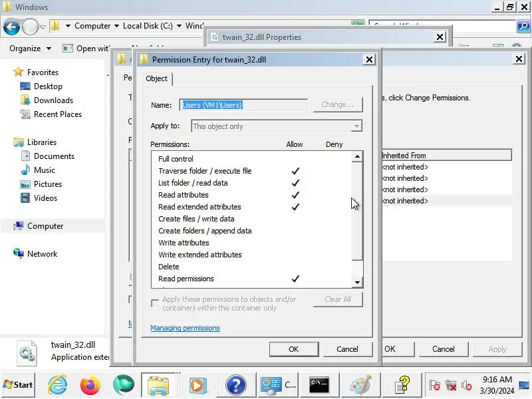
Task: Expand the Organize menu
Action: (x=30, y=49)
